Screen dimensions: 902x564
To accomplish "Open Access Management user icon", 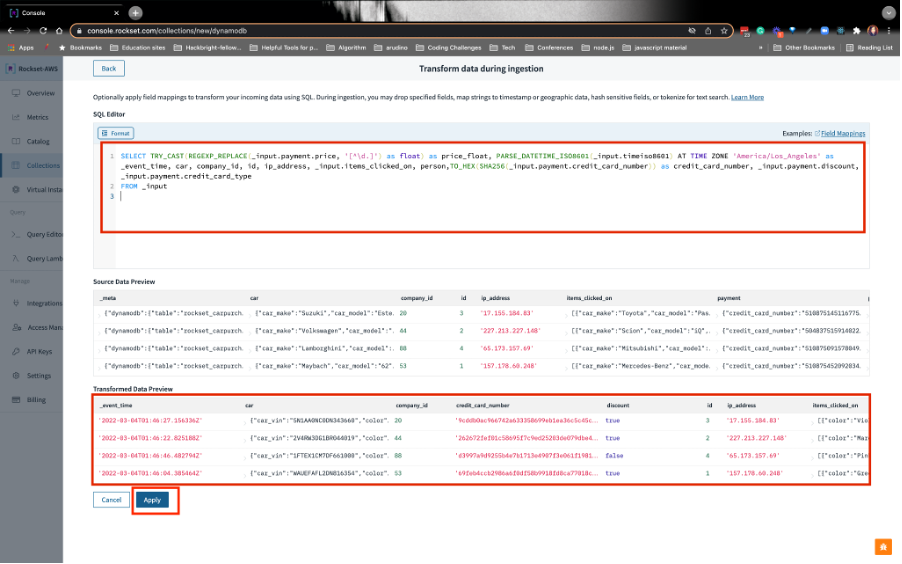I will pos(16,327).
